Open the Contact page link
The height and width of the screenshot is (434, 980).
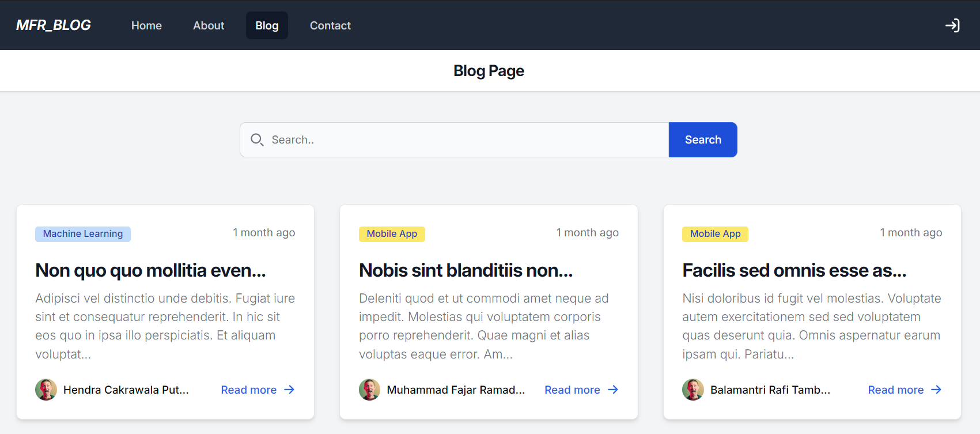(330, 25)
